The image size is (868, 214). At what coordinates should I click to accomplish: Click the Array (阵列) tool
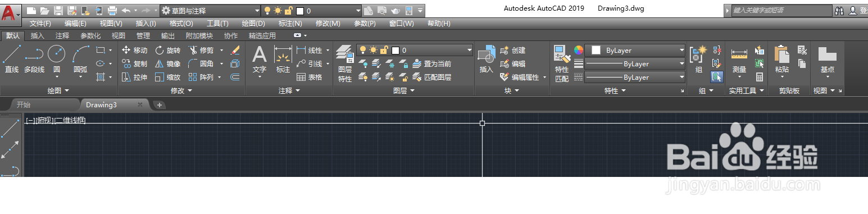[x=201, y=77]
